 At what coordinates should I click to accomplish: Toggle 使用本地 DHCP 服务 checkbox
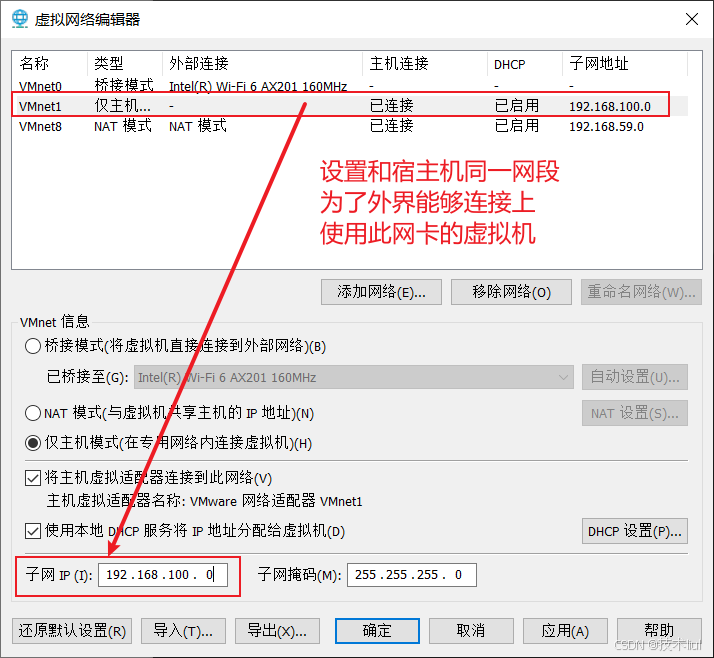pyautogui.click(x=33, y=531)
